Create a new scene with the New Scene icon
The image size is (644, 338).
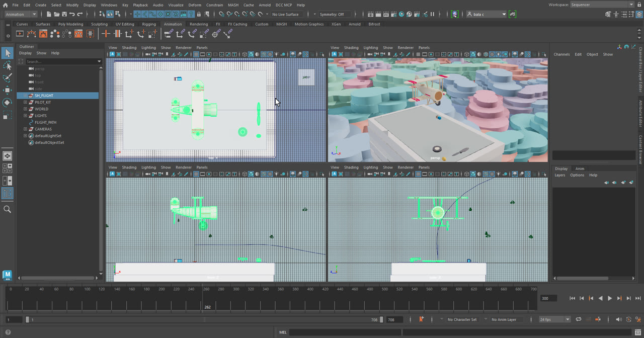pyautogui.click(x=49, y=14)
